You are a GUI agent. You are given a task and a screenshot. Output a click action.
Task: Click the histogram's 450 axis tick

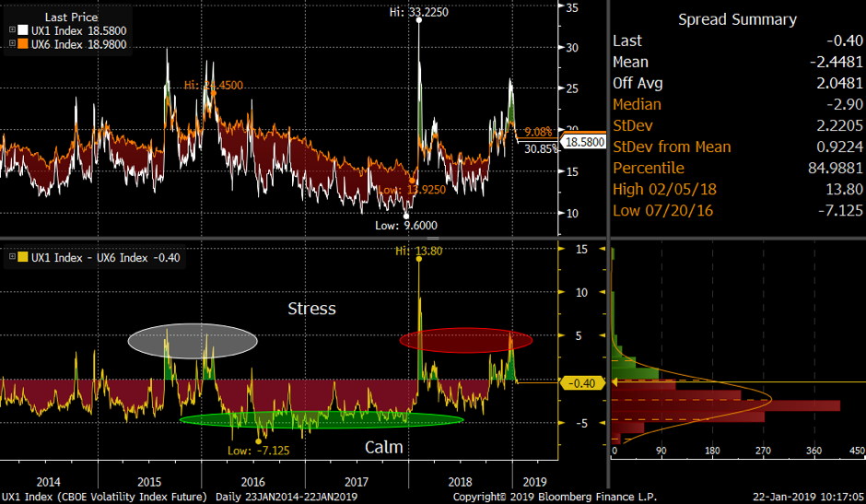tap(857, 451)
